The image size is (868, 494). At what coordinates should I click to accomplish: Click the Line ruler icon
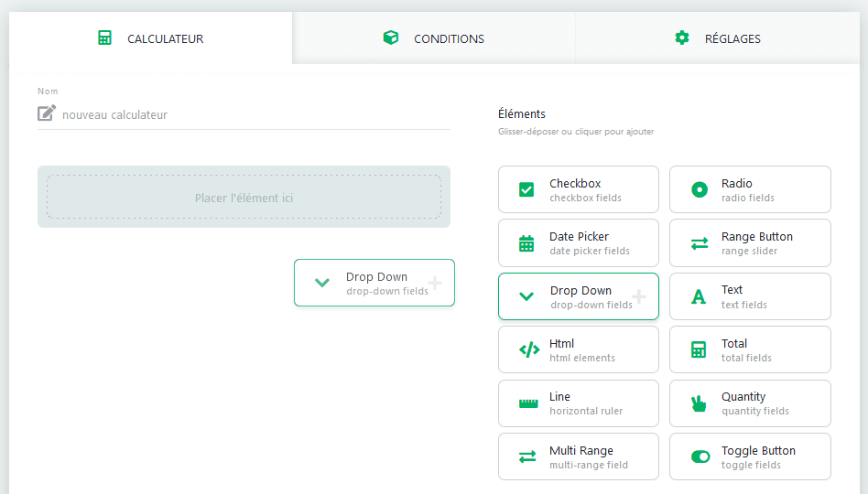tap(528, 403)
